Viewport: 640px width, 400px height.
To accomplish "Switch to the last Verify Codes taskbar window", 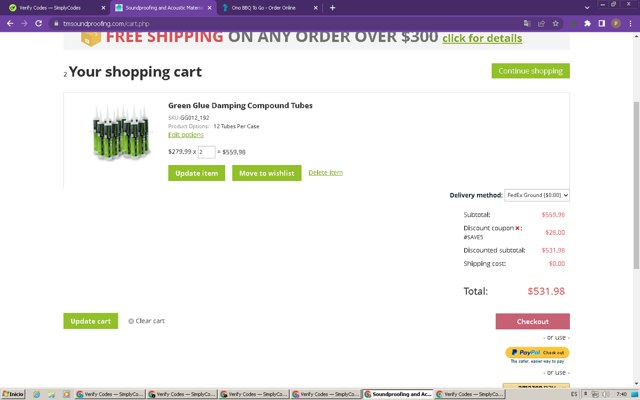I will click(470, 394).
